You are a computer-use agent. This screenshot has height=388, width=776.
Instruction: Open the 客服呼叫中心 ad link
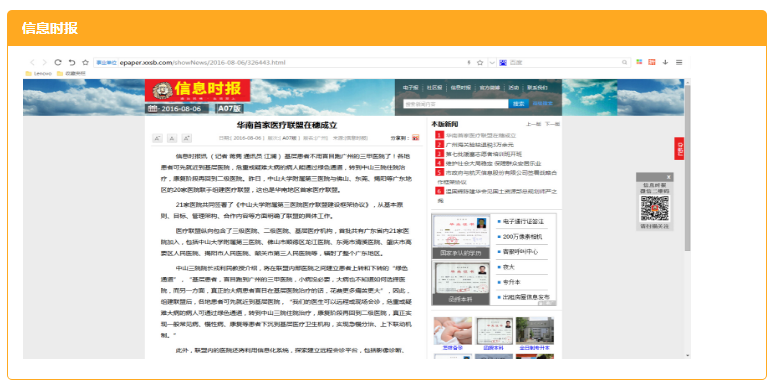click(521, 252)
